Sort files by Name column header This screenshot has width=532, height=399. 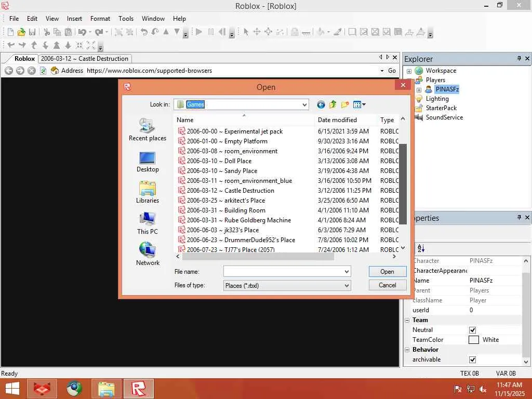pyautogui.click(x=244, y=120)
